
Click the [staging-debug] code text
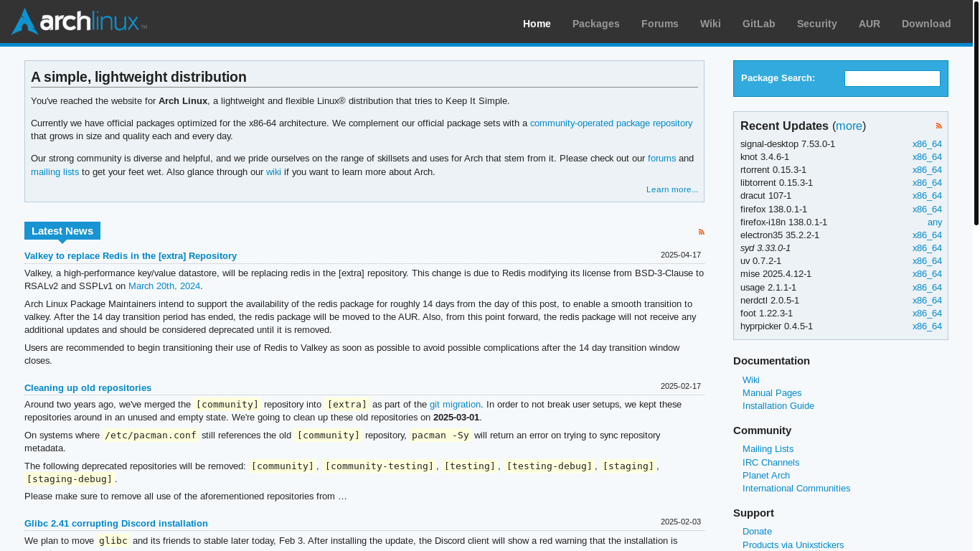pos(70,479)
